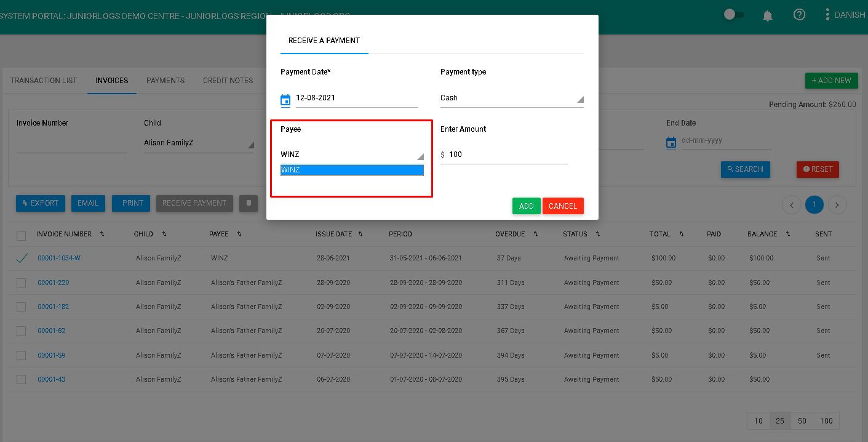Open the Payment Date calendar icon
The width and height of the screenshot is (868, 442).
285,100
